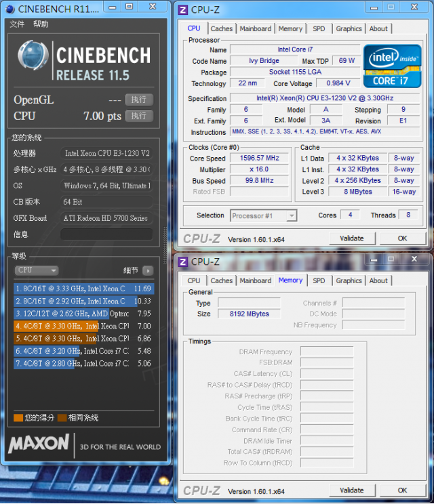Open the 帮助 menu in Cinebench
This screenshot has height=504, width=434.
click(41, 24)
